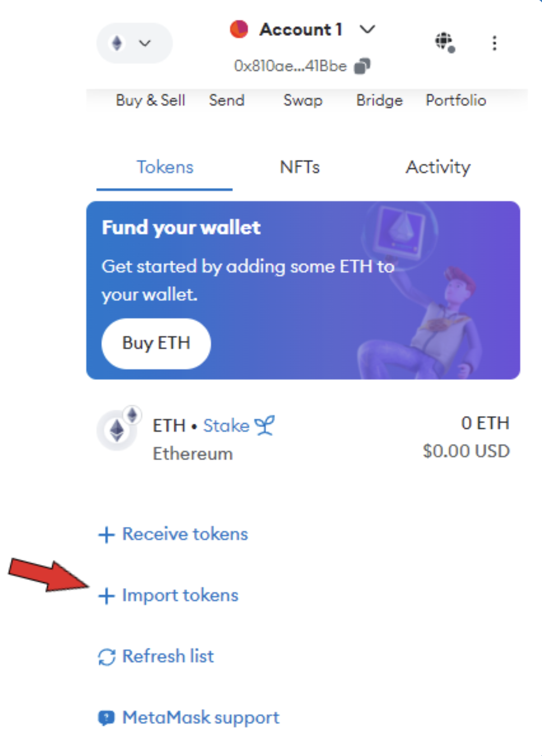Select the Tokens tab
Viewport: 542px width, 756px height.
click(x=165, y=167)
